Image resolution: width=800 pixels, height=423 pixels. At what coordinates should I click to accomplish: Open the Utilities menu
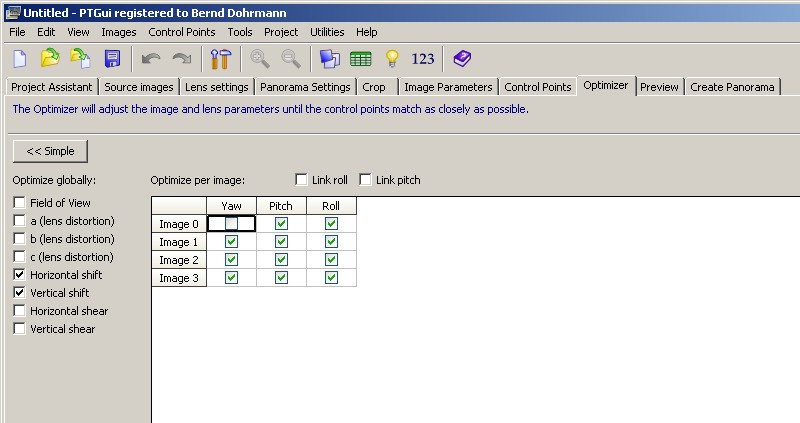[x=327, y=32]
